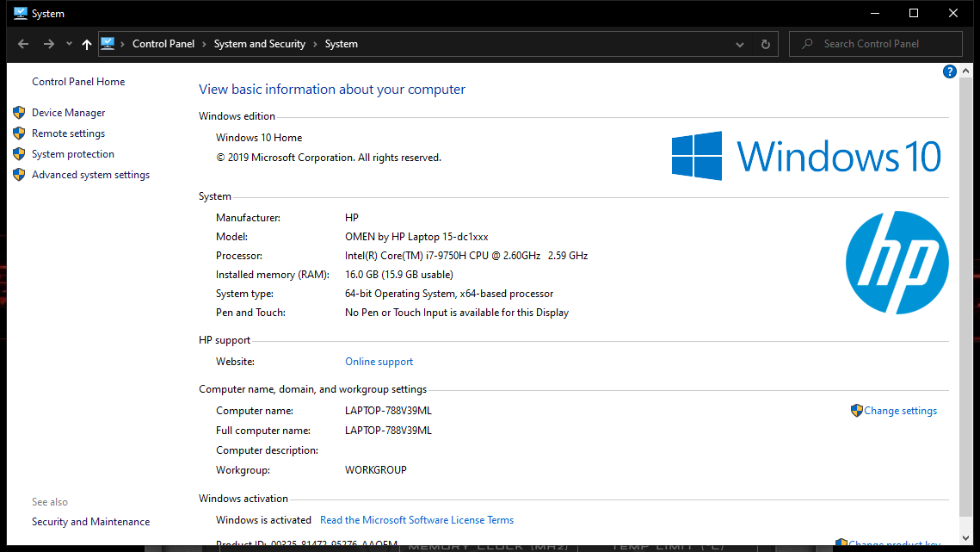Open address bar history dropdown
Viewport: 980px width, 552px height.
740,45
